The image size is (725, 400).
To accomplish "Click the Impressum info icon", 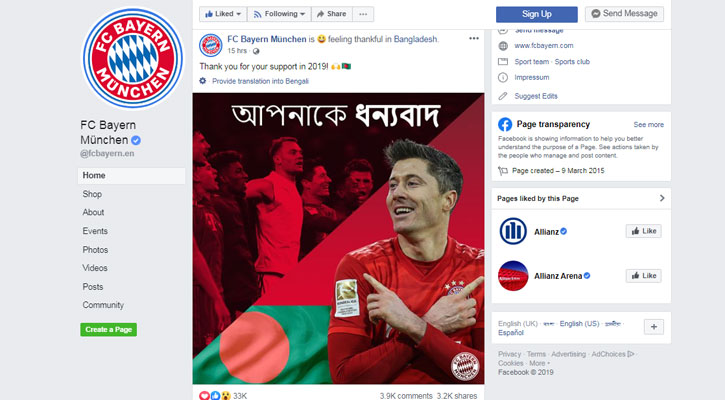I will tap(503, 78).
